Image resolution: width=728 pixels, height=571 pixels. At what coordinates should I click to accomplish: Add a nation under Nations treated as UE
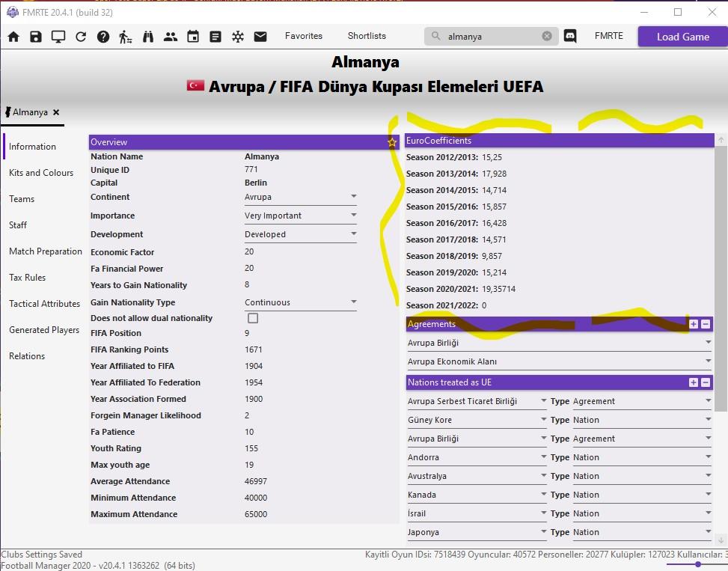point(693,382)
